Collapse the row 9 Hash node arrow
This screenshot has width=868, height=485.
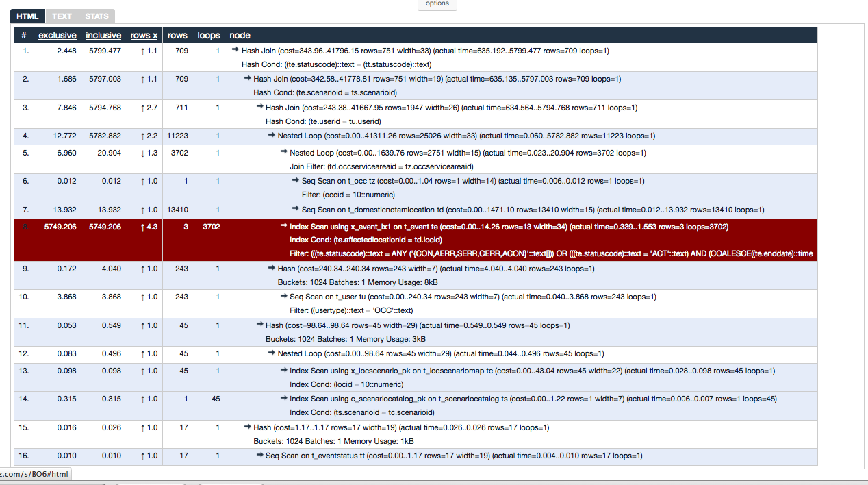(272, 269)
